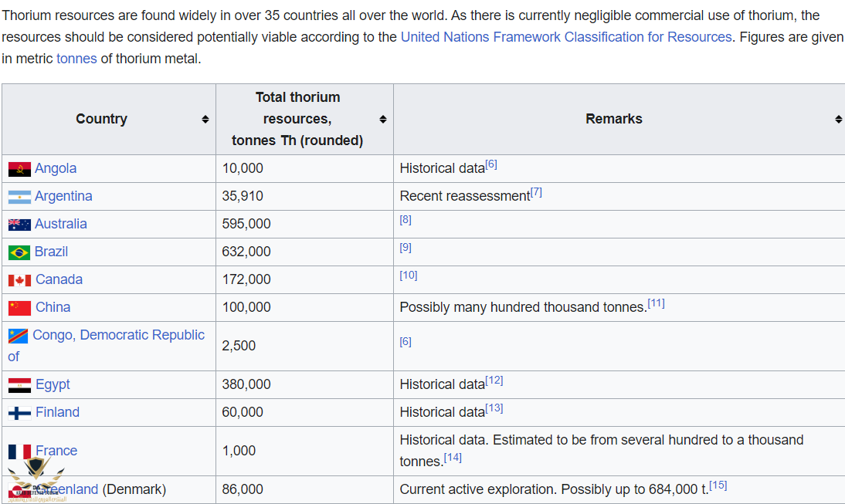
Task: Open the tonnes link
Action: click(76, 59)
